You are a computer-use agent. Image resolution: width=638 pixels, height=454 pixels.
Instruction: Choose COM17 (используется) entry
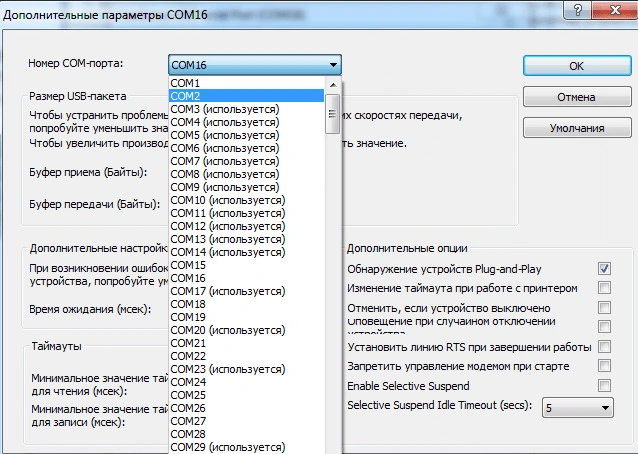click(x=247, y=291)
